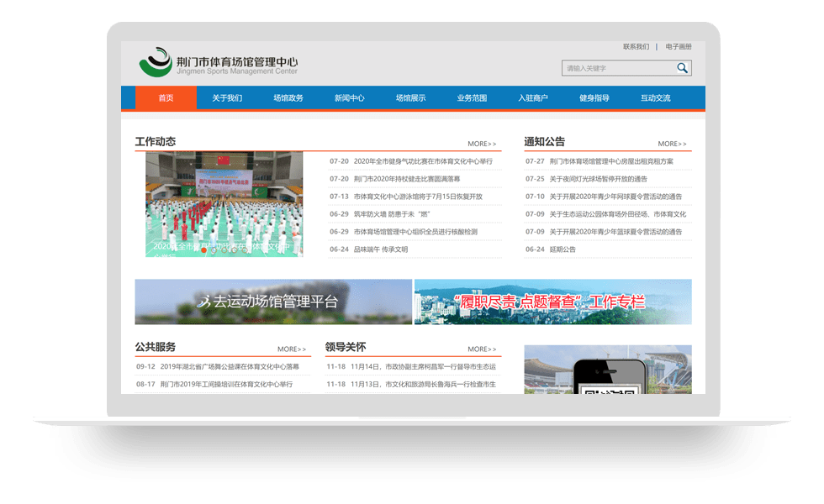The height and width of the screenshot is (504, 824).
Task: Click the Jingmen Sports Management Center logo
Action: (219, 64)
